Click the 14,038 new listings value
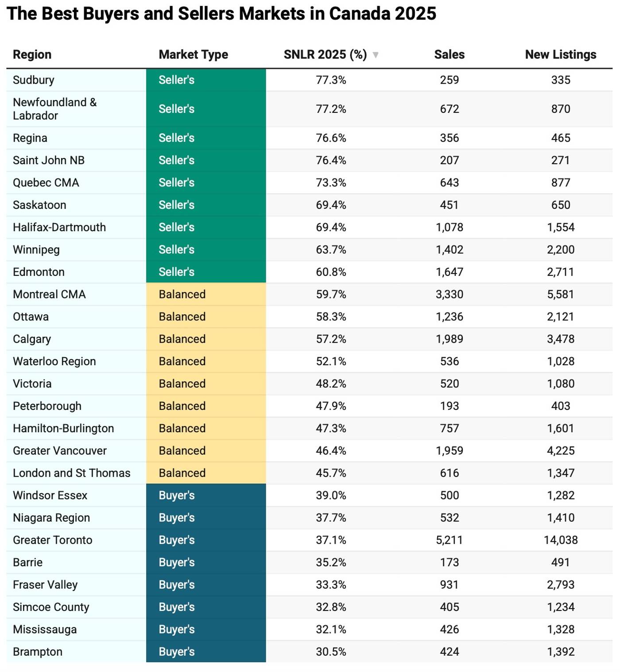Viewport: 620px width, 672px height. point(560,540)
